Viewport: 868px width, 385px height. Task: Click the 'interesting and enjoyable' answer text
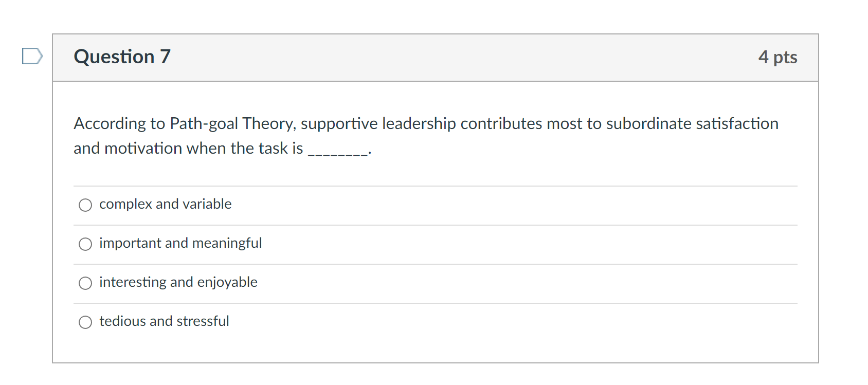[178, 282]
